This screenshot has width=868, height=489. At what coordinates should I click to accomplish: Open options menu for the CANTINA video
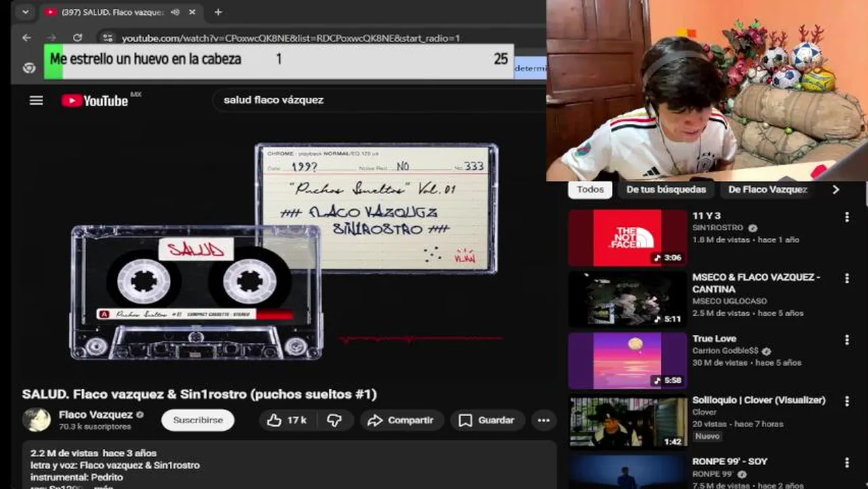(x=846, y=278)
